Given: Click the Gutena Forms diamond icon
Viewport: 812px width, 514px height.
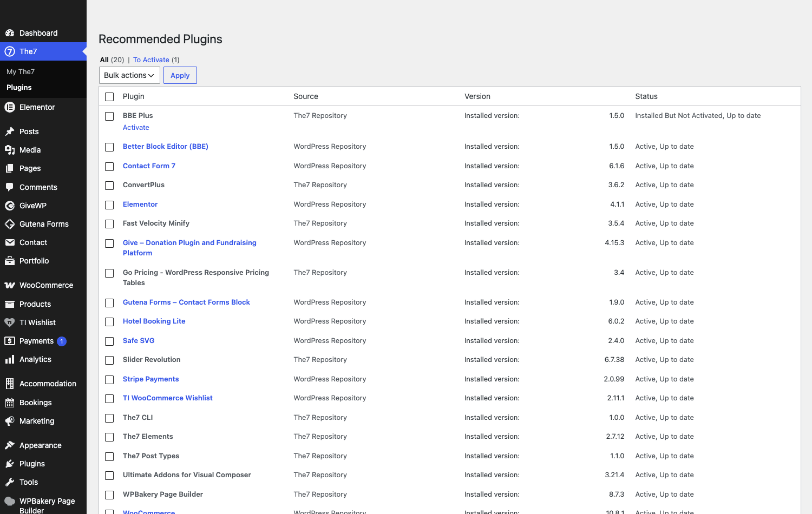Looking at the screenshot, I should 10,224.
